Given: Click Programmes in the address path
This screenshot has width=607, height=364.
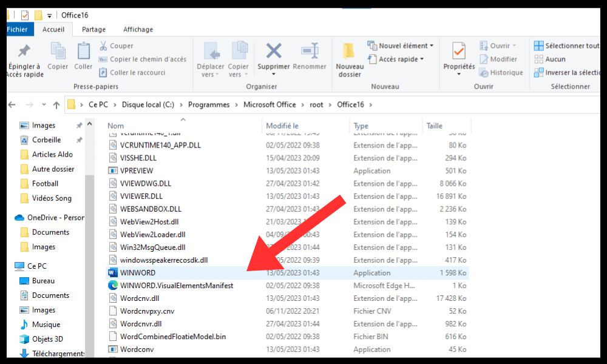Looking at the screenshot, I should click(209, 104).
